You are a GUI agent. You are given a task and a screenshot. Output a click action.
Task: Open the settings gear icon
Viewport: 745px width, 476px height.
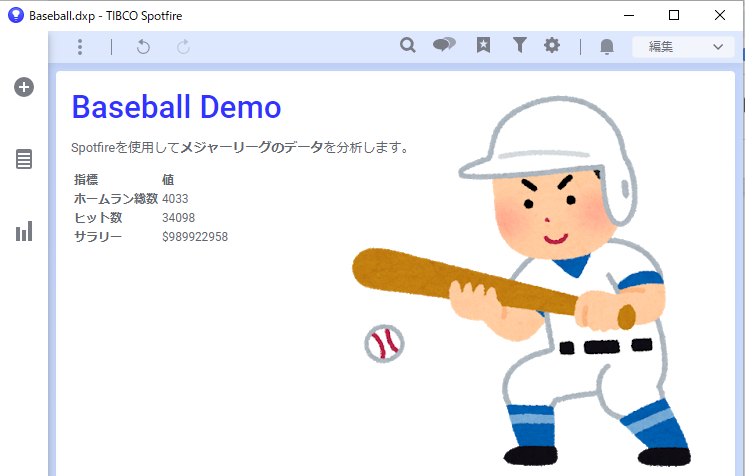(x=552, y=45)
